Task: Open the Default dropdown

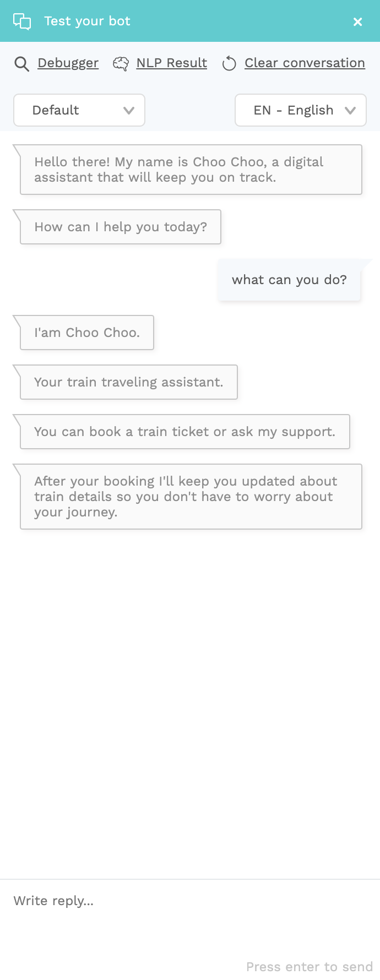Action: click(79, 110)
